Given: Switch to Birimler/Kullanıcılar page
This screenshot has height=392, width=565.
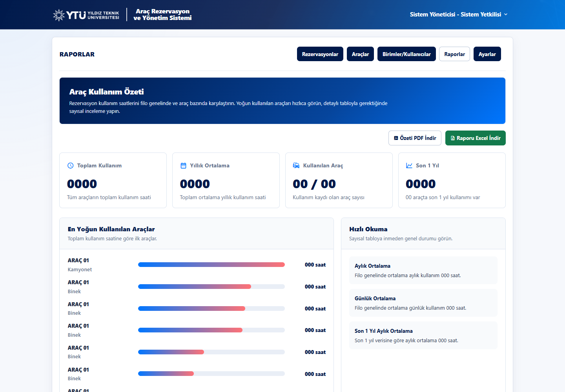Looking at the screenshot, I should point(406,54).
